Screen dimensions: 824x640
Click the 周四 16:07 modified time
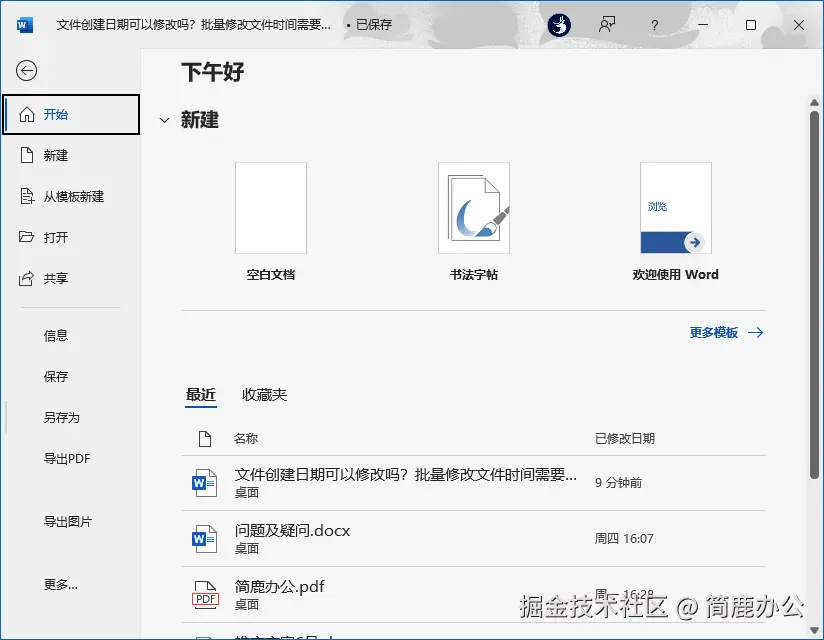[x=624, y=539]
